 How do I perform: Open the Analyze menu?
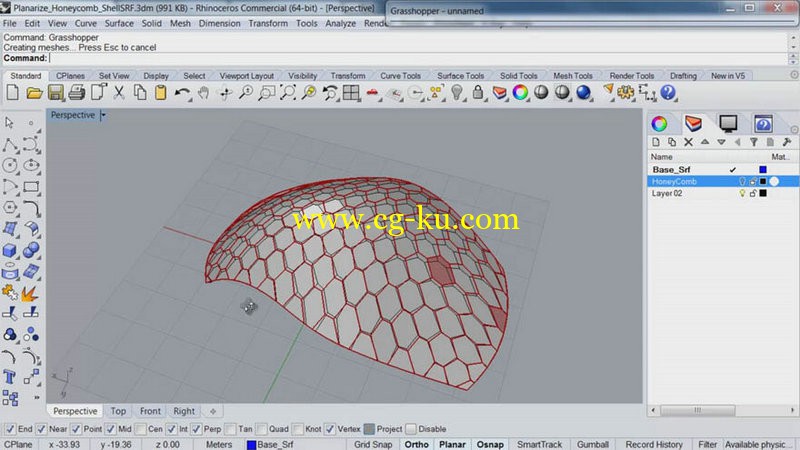pyautogui.click(x=340, y=23)
